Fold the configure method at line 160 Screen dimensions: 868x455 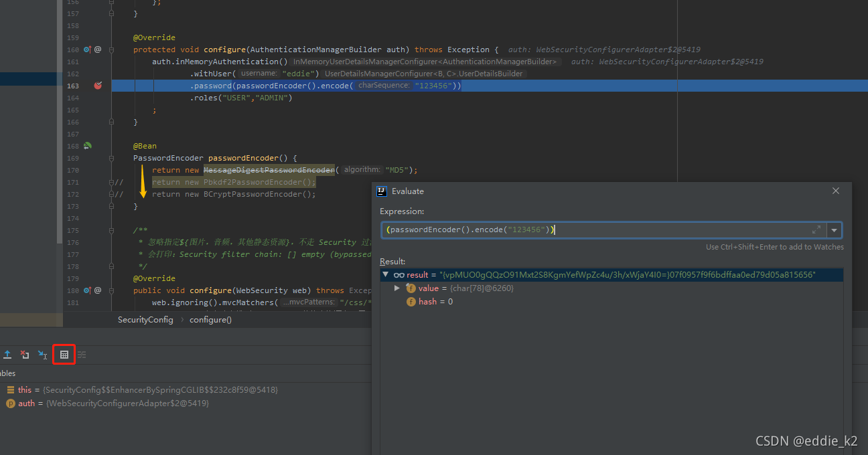point(113,50)
